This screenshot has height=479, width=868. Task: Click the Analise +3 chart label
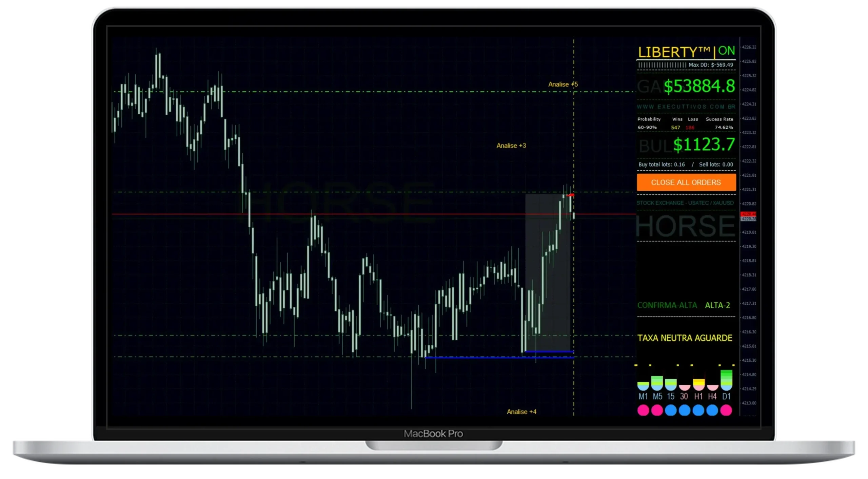coord(511,146)
